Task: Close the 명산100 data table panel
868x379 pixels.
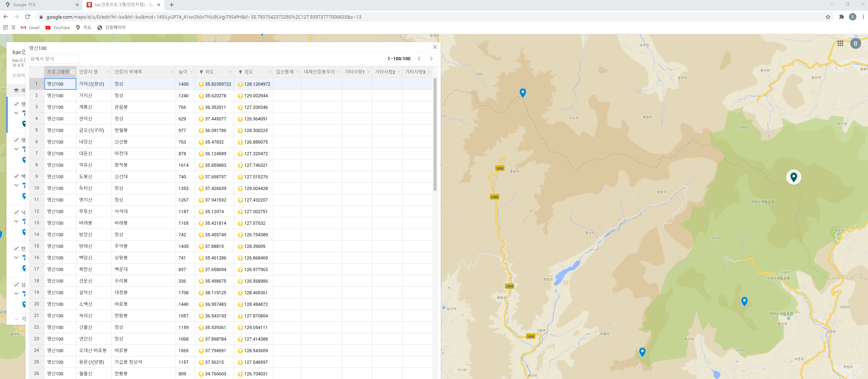Action: 435,47
